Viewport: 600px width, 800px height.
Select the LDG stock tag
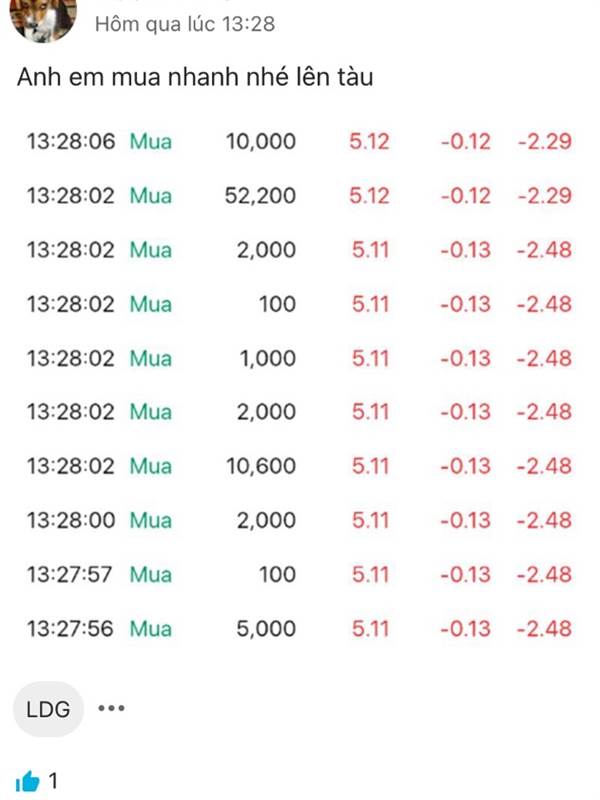click(x=48, y=709)
